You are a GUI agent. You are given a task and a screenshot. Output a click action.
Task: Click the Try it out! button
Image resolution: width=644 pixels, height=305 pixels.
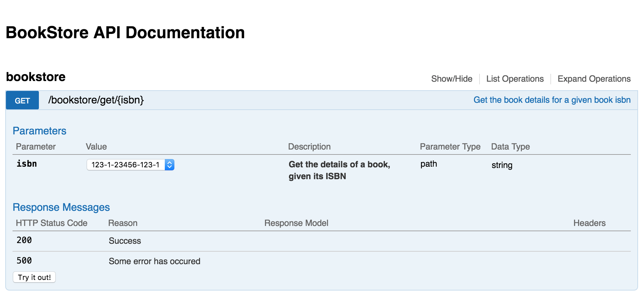pos(34,277)
